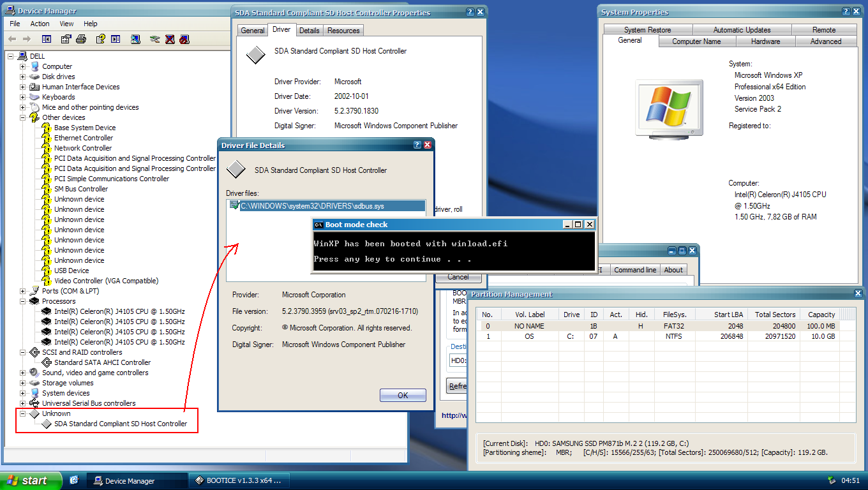Viewport: 868px width, 490px height.
Task: Click OK in Driver File Details dialog
Action: pyautogui.click(x=403, y=395)
